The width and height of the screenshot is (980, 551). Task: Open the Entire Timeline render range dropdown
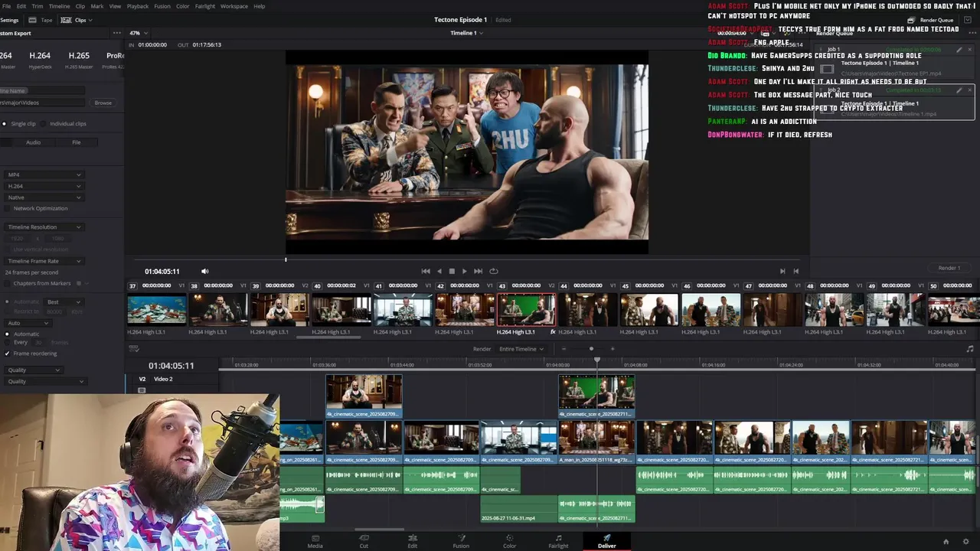(x=521, y=349)
